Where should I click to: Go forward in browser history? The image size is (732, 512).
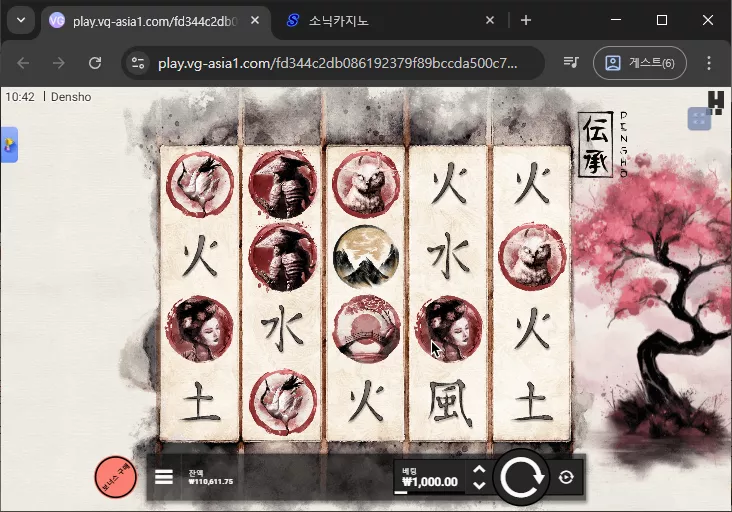tap(59, 63)
